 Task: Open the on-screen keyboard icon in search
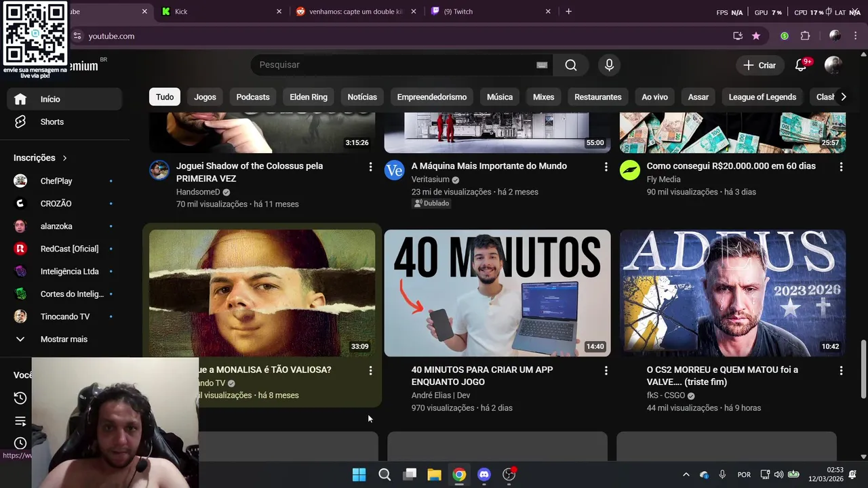[x=542, y=65]
